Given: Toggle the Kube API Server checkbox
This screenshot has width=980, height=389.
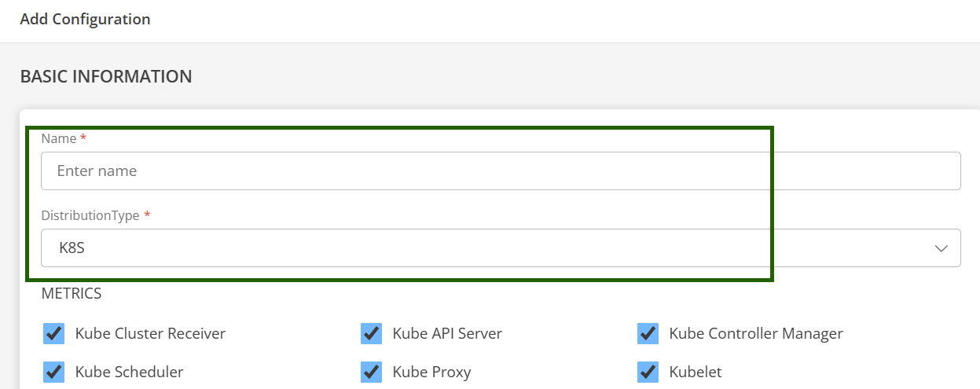Looking at the screenshot, I should click(371, 333).
